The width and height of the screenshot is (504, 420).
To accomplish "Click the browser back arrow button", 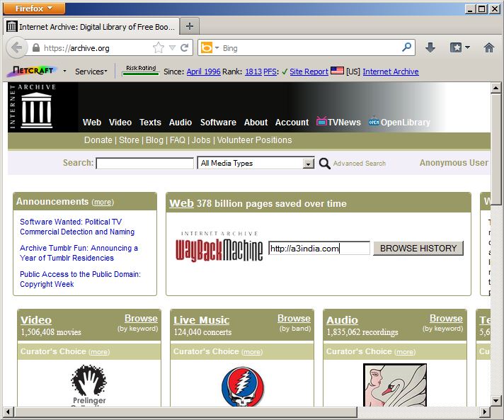I will [x=17, y=48].
